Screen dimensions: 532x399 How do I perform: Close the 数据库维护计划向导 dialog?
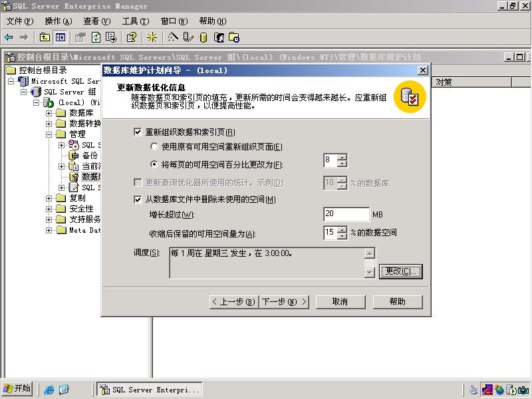tap(423, 70)
